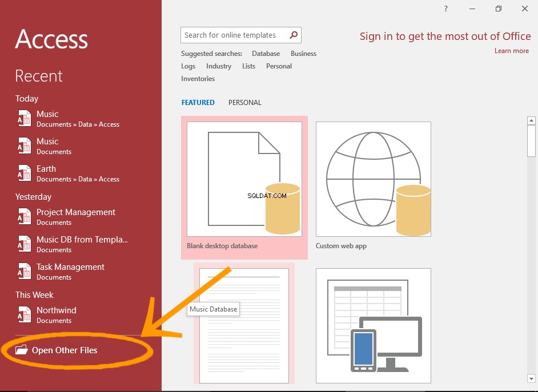
Task: Click the Lists suggested search
Action: (249, 66)
